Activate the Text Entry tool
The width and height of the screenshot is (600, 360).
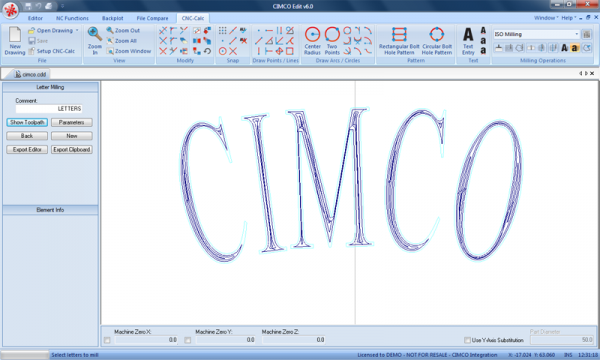point(468,34)
